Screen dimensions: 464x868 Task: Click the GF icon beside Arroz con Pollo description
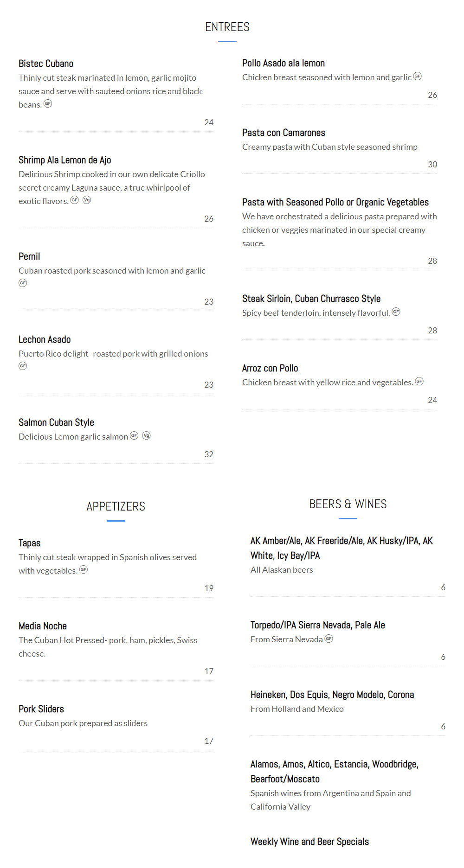tap(419, 381)
